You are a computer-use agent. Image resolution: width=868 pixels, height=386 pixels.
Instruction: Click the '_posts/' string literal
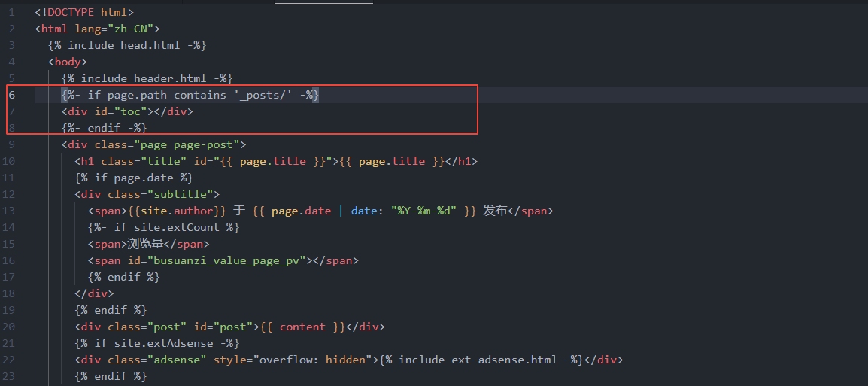[263, 96]
